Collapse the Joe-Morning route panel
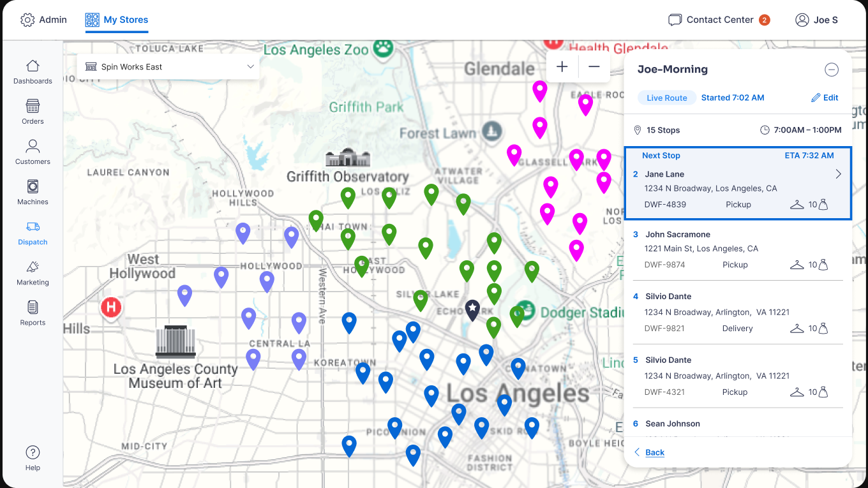This screenshot has height=488, width=868. pyautogui.click(x=831, y=70)
